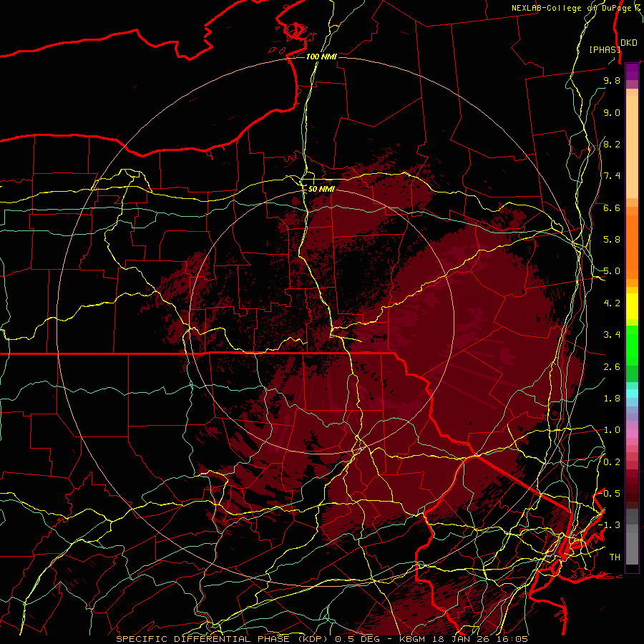Click the 0.2 scale label
Screen dimensions: 644x644
pyautogui.click(x=612, y=462)
